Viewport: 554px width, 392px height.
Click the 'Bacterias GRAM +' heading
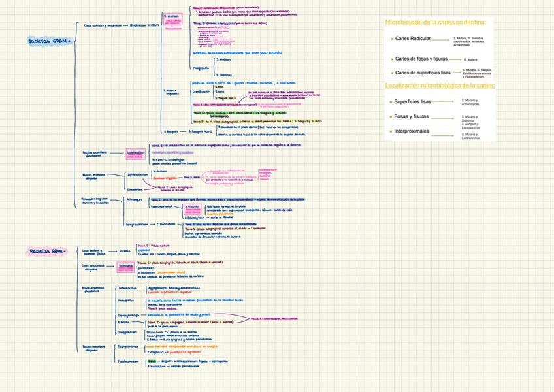50,41
